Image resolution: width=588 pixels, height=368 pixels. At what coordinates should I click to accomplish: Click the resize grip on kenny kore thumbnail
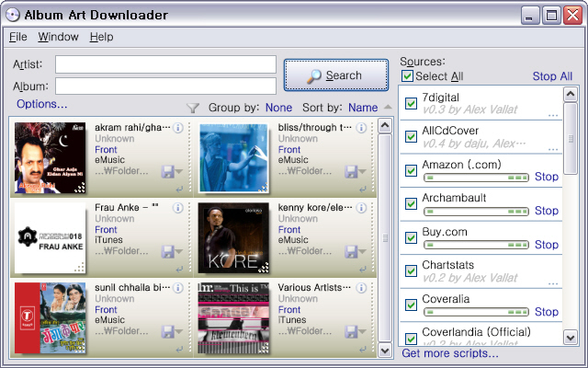264,268
